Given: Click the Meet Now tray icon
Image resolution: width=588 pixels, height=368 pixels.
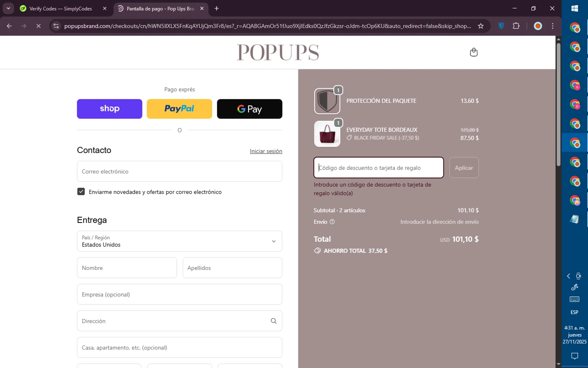Looking at the screenshot, I should 579,276.
